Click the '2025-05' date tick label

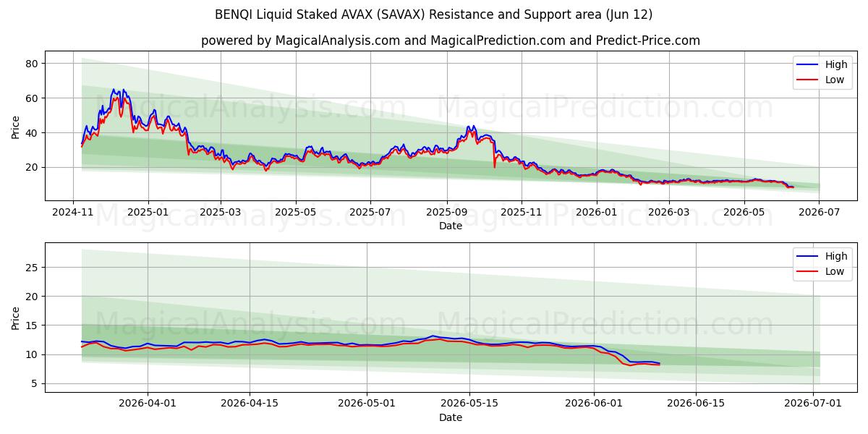coord(295,213)
